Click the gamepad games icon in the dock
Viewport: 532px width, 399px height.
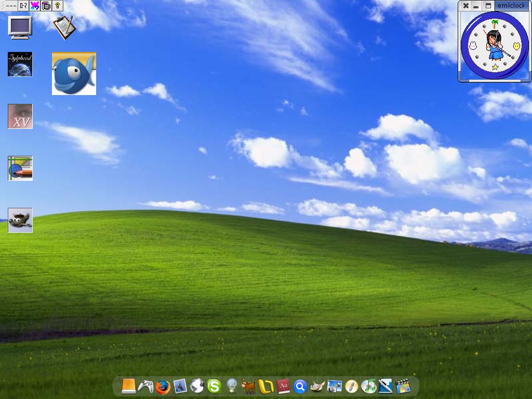[147, 387]
